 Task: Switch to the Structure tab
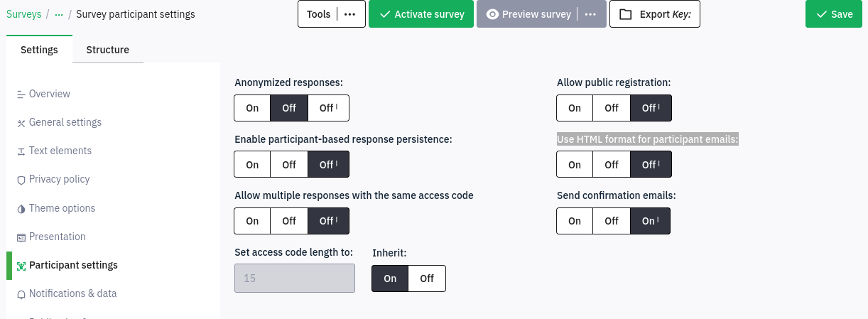107,50
